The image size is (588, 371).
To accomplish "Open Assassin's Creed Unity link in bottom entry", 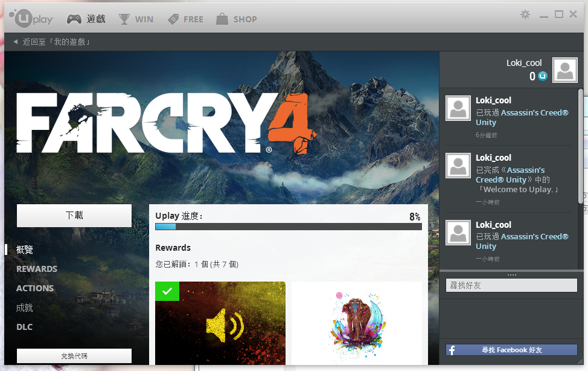I will point(522,242).
